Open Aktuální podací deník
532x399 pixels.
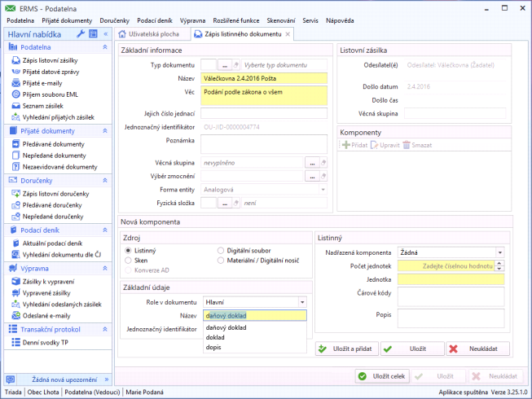point(52,243)
